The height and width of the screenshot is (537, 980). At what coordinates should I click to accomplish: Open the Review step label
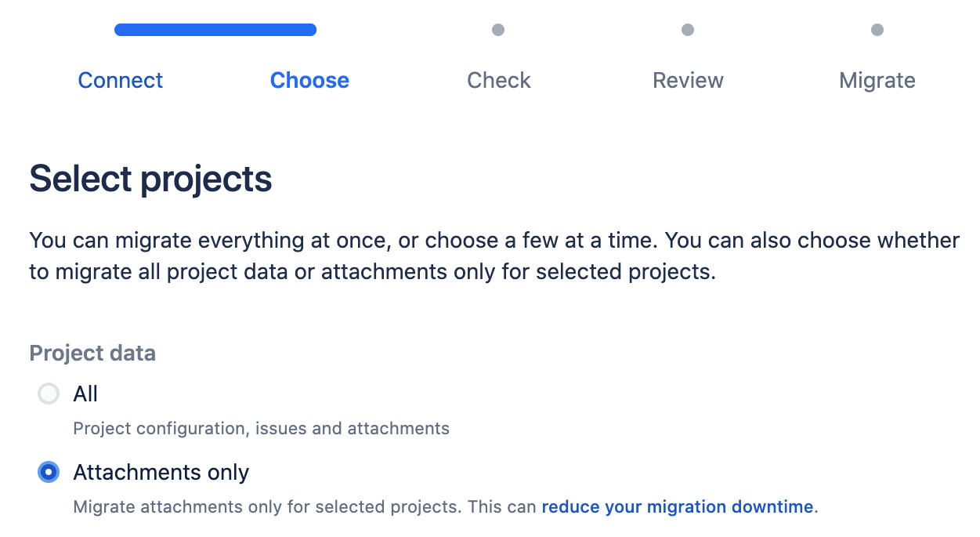(688, 80)
